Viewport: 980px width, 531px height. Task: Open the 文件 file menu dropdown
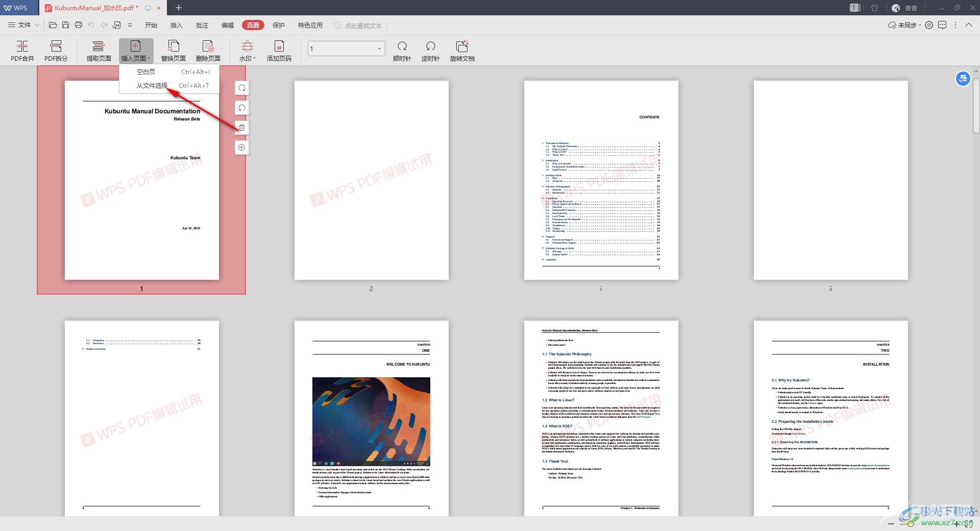point(23,25)
